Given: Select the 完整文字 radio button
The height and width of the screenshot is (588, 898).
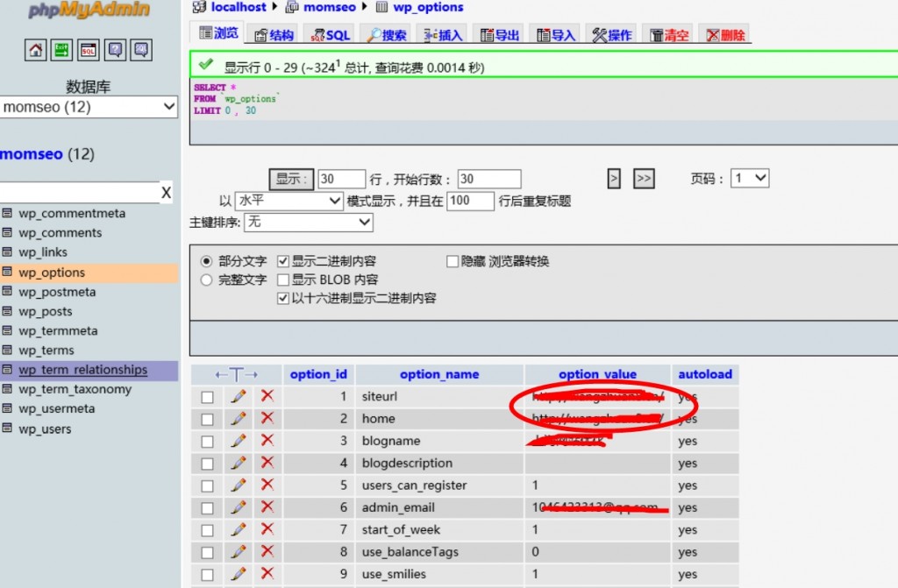Looking at the screenshot, I should (207, 280).
